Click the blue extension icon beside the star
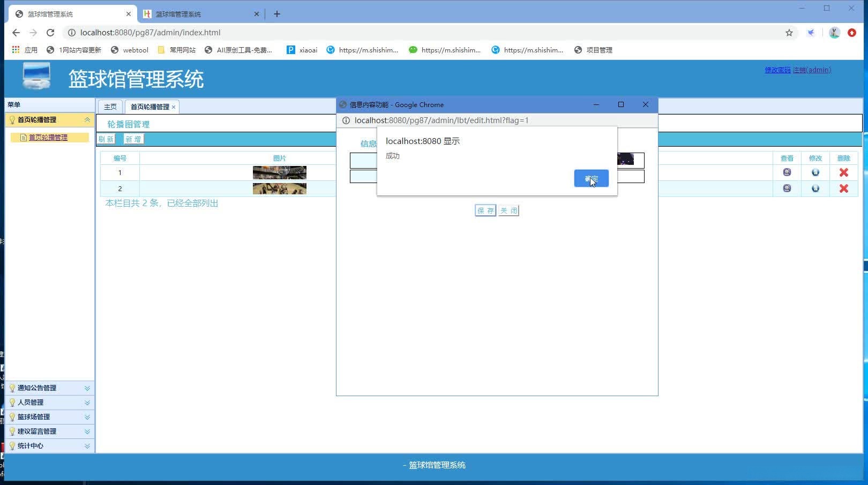Image resolution: width=868 pixels, height=485 pixels. point(811,33)
